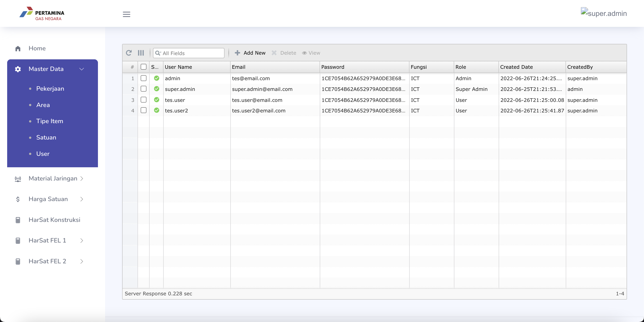644x322 pixels.
Task: Sort by the Role column header
Action: 476,67
